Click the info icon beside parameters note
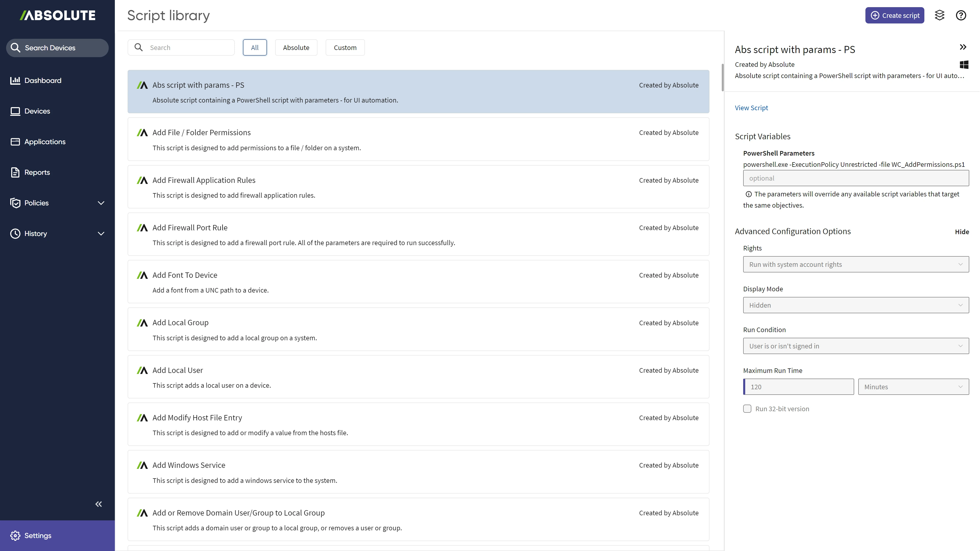Screen dimensions: 980x551 (748, 194)
